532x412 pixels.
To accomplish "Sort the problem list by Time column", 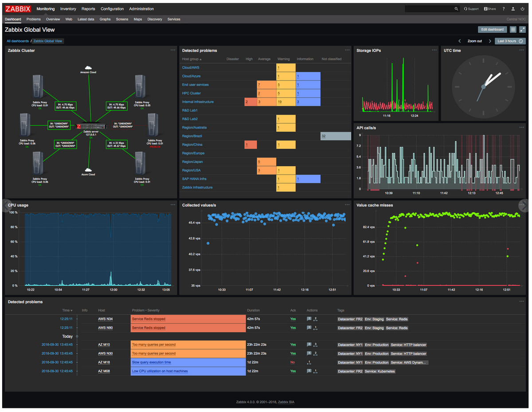I will point(67,311).
